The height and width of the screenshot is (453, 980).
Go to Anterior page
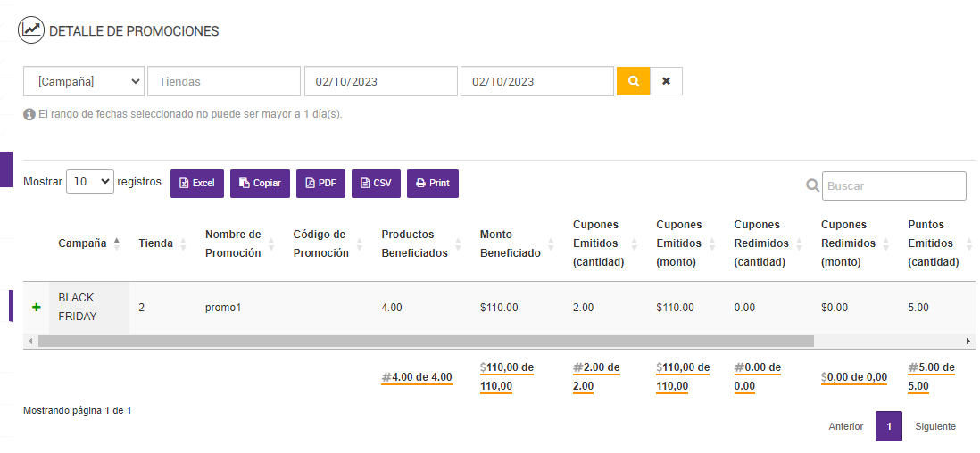pyautogui.click(x=845, y=426)
